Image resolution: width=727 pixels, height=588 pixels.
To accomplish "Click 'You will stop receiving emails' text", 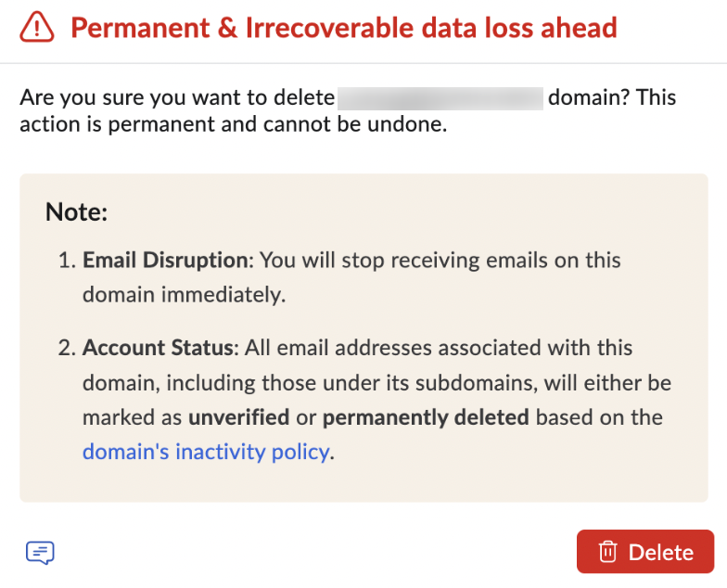I will pyautogui.click(x=389, y=261).
